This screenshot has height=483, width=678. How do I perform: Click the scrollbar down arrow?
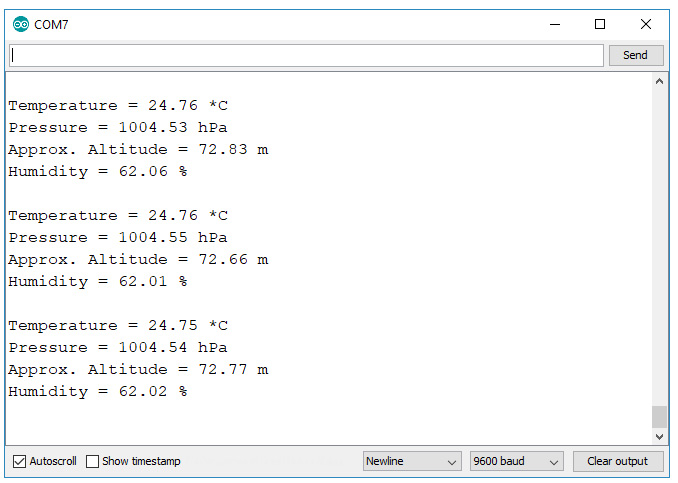658,437
